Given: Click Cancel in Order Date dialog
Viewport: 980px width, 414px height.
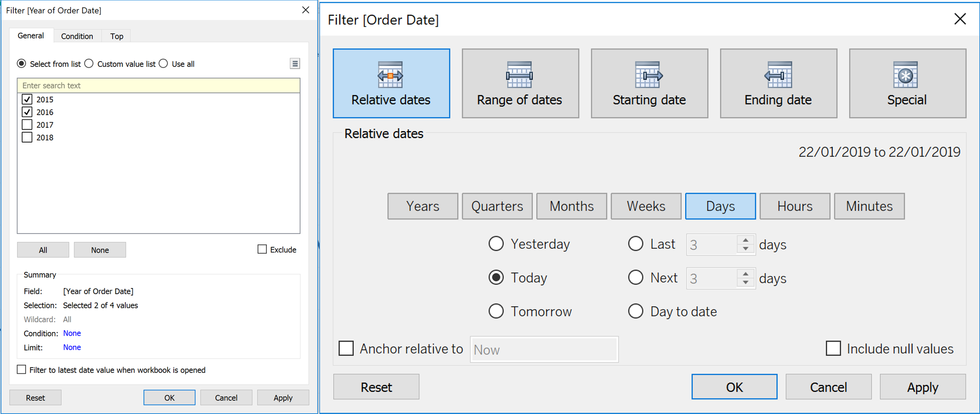Looking at the screenshot, I should [x=829, y=387].
